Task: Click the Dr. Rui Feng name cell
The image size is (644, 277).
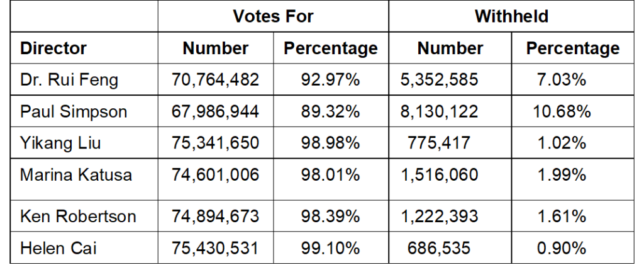Action: [69, 80]
